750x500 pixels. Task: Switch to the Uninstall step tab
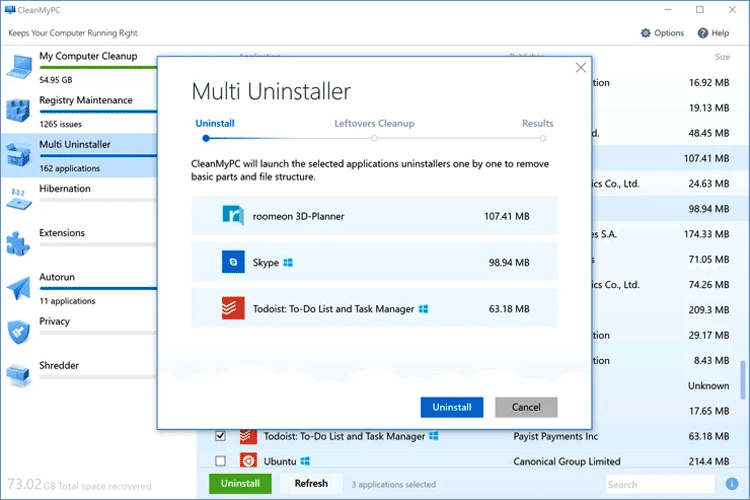[215, 123]
